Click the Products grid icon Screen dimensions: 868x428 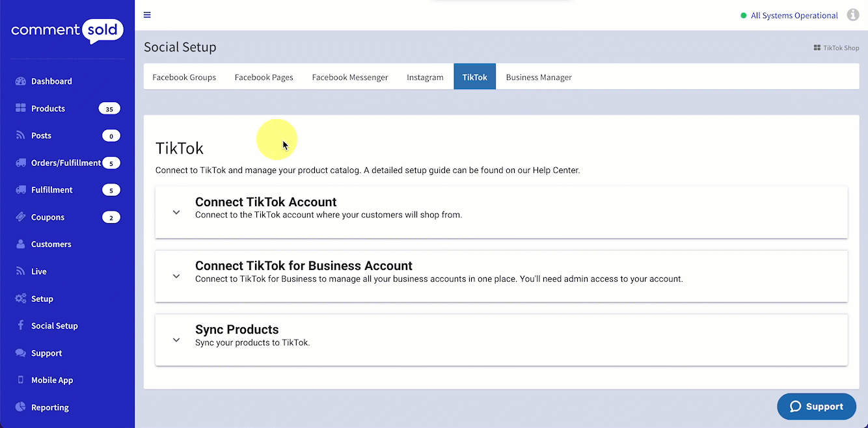point(20,109)
